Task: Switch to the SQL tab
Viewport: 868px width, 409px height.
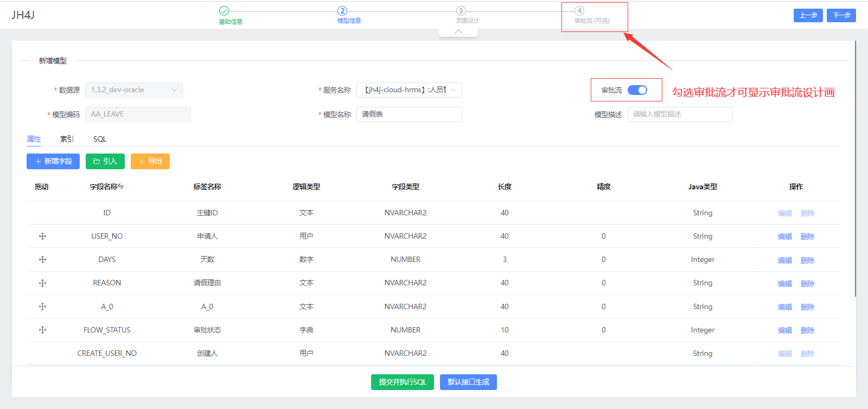Action: point(100,139)
